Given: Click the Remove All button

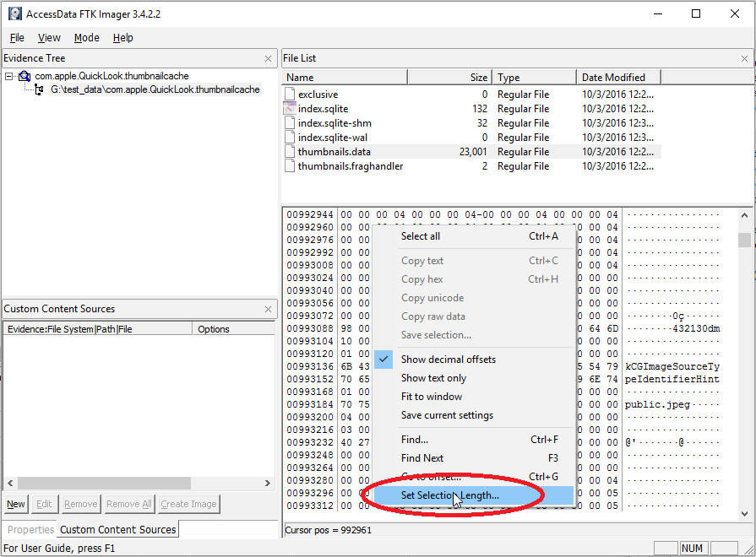Looking at the screenshot, I should (128, 503).
